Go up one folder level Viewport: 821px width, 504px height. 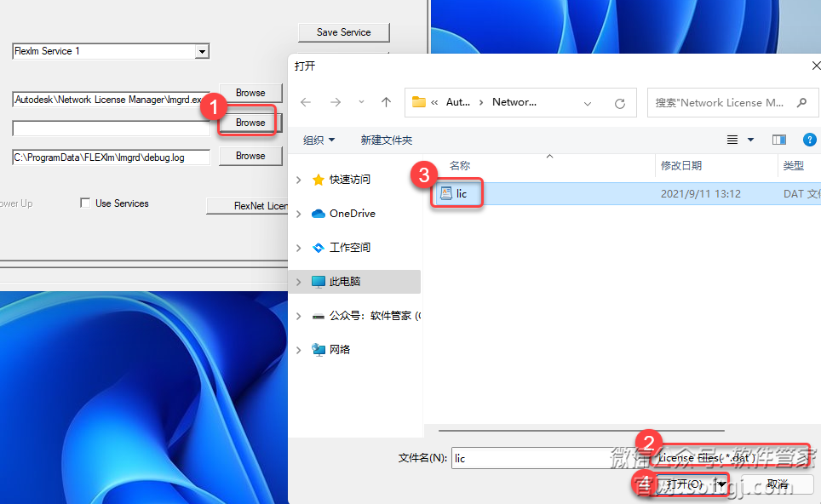tap(386, 102)
